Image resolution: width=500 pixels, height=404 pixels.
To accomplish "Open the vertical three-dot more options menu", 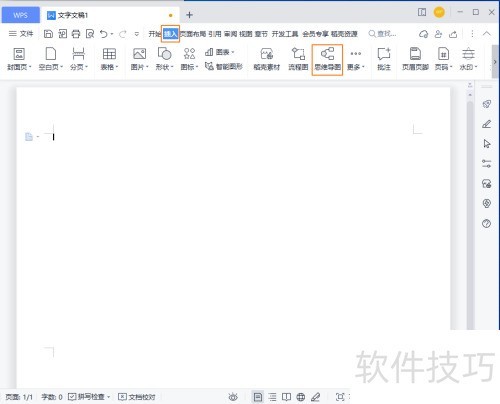I will pos(472,34).
